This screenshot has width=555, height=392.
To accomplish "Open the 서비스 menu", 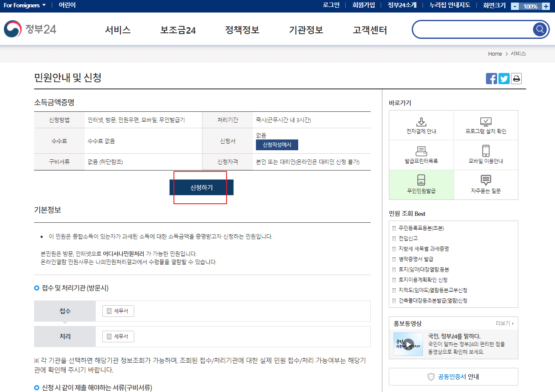I will (118, 30).
